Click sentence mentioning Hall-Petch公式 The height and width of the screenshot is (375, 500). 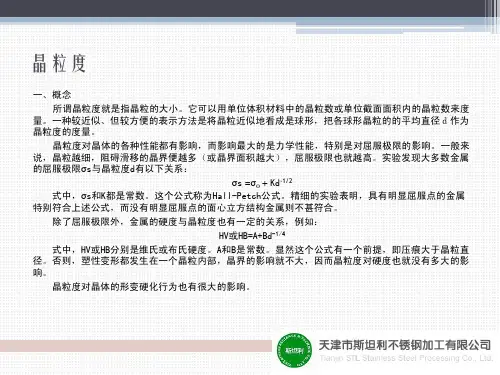(x=258, y=196)
